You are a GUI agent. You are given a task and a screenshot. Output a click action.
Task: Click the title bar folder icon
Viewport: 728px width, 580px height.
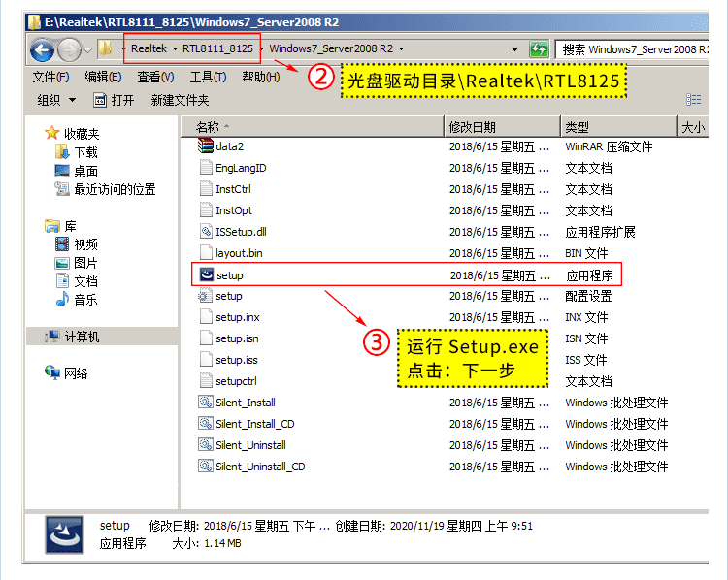[34, 22]
